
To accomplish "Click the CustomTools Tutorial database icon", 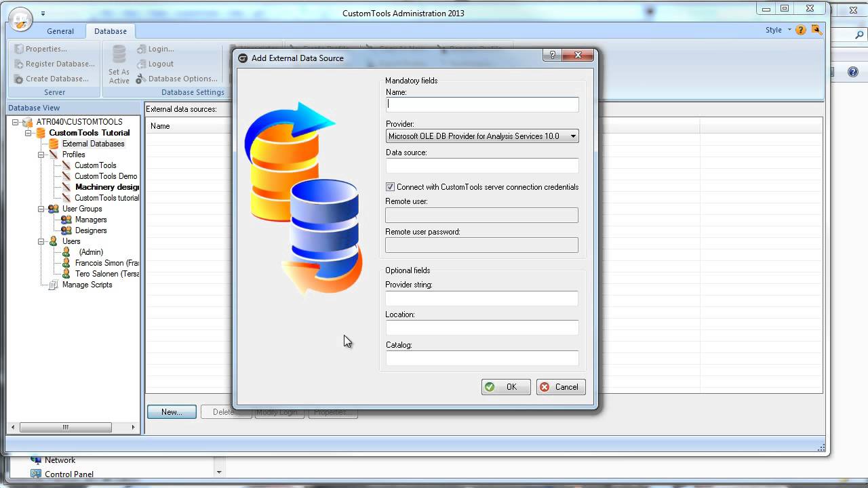I will [41, 133].
